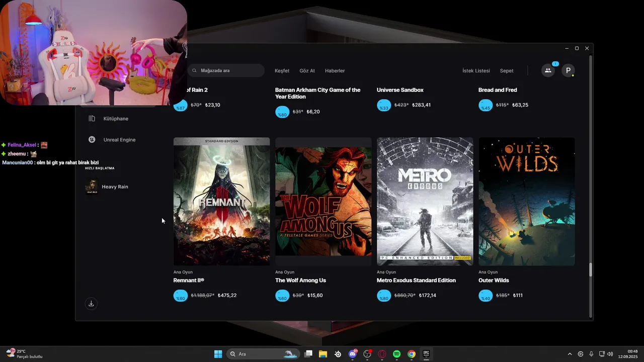Open Task View in taskbar
Viewport: 644px width, 362px height.
tap(308, 354)
